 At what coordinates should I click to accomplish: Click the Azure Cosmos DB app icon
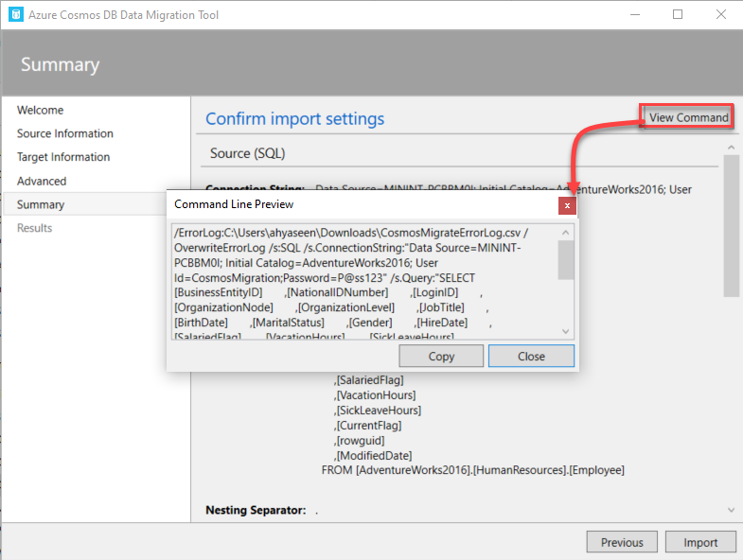coord(16,14)
